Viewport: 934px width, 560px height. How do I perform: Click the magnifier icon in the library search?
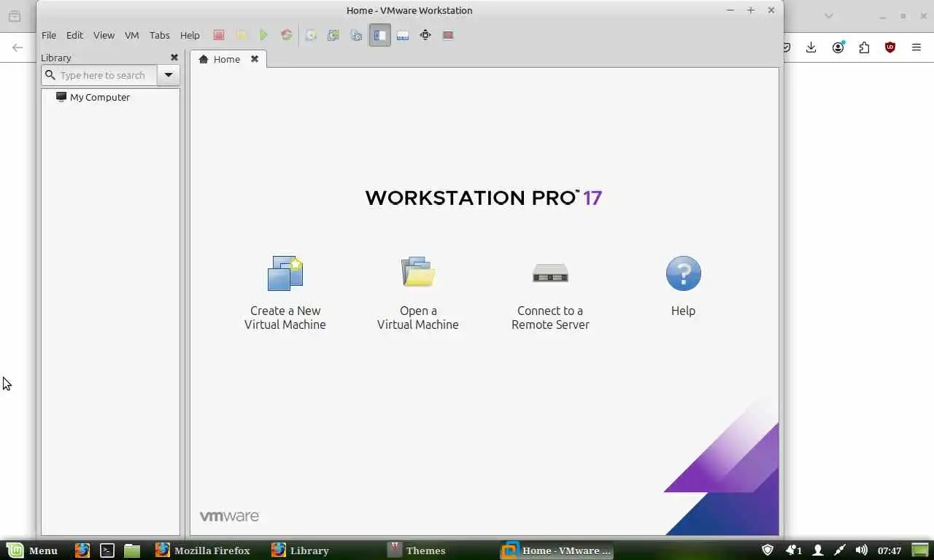coord(50,75)
